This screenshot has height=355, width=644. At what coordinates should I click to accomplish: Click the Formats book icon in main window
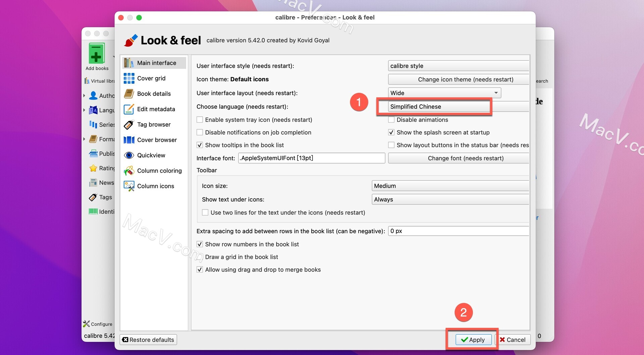pos(93,139)
